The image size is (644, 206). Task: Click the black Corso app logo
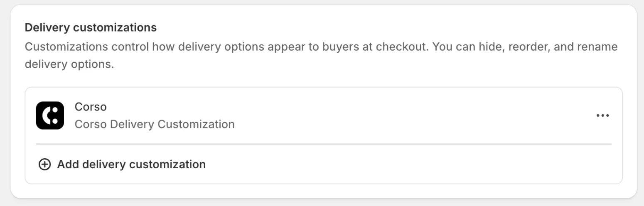coord(50,115)
